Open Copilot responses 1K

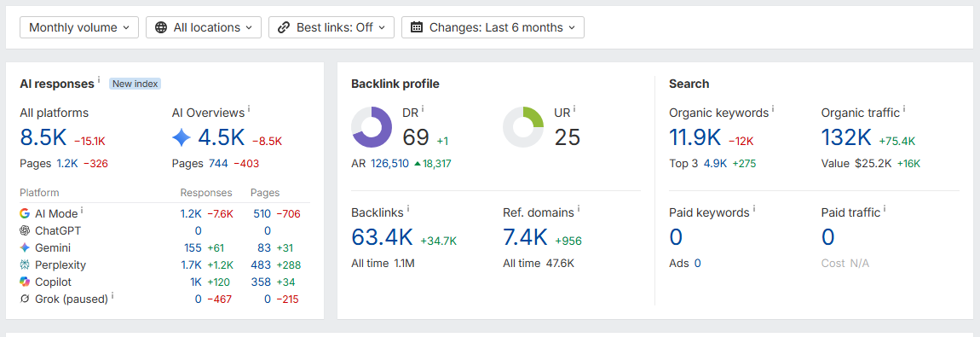click(x=196, y=282)
